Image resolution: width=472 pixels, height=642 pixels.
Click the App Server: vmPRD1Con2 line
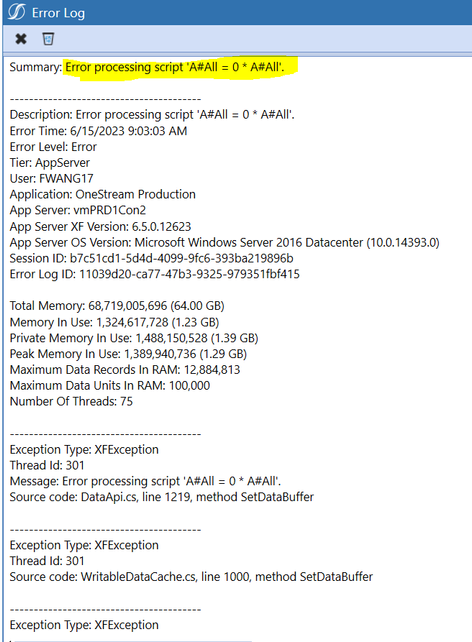point(78,210)
